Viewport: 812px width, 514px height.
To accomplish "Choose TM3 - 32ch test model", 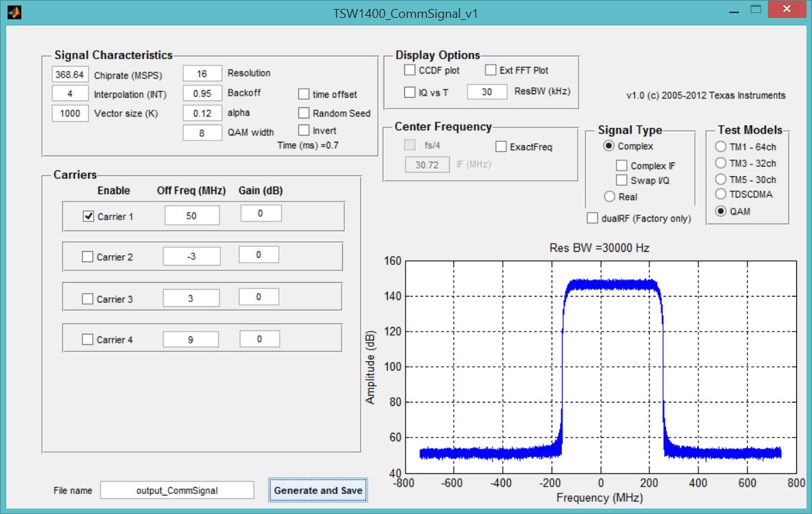I will point(720,163).
